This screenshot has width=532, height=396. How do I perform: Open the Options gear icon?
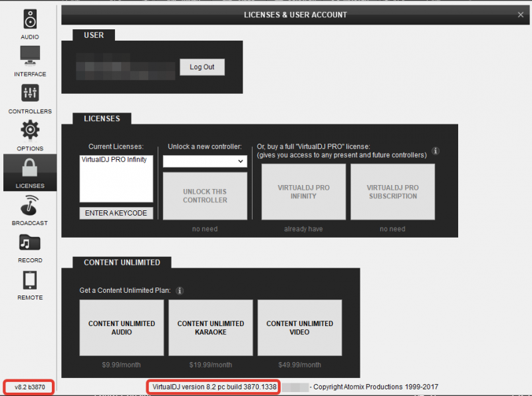[30, 130]
